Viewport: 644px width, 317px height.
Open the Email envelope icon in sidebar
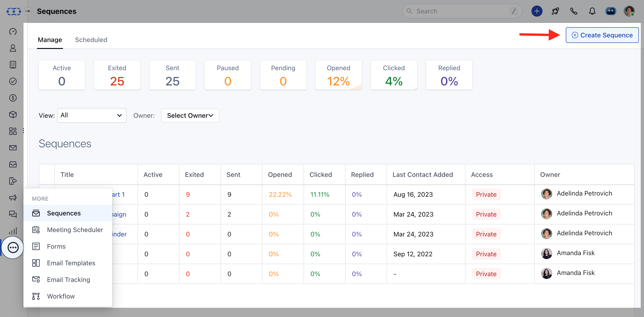[13, 148]
